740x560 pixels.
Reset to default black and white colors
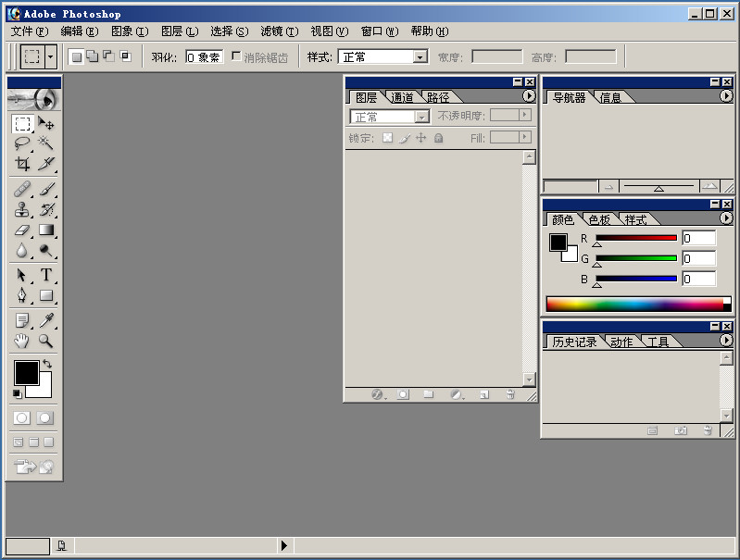[x=17, y=393]
